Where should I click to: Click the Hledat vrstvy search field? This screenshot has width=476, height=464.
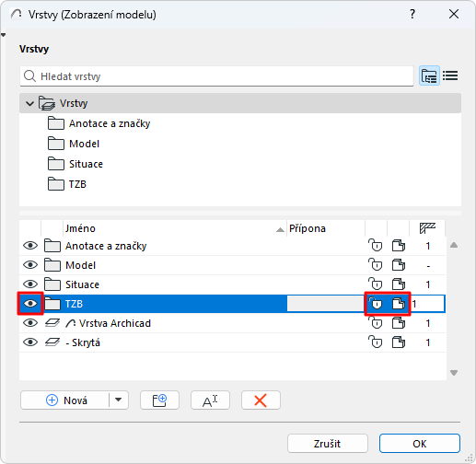(x=216, y=76)
